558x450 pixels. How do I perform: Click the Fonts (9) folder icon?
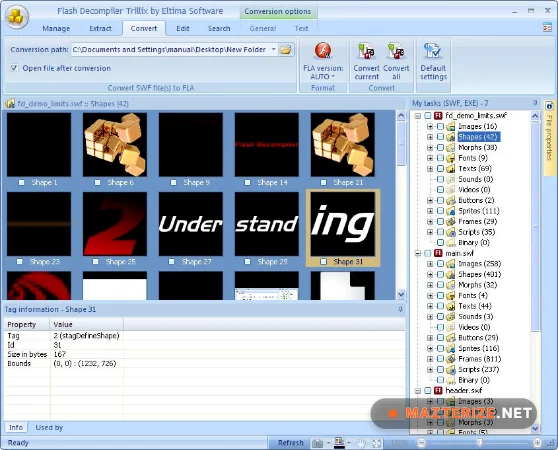click(451, 158)
